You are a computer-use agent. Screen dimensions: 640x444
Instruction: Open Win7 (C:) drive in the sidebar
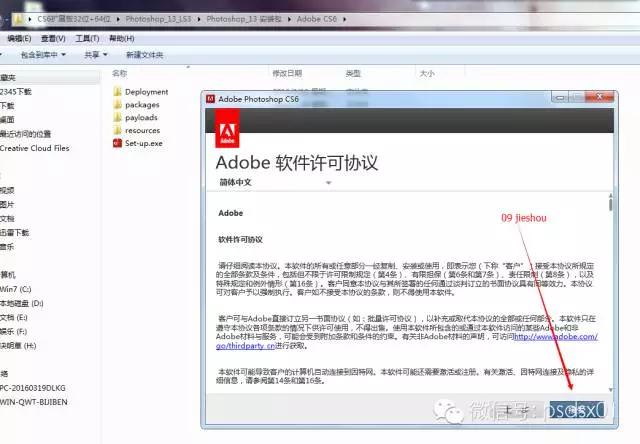coord(16,289)
